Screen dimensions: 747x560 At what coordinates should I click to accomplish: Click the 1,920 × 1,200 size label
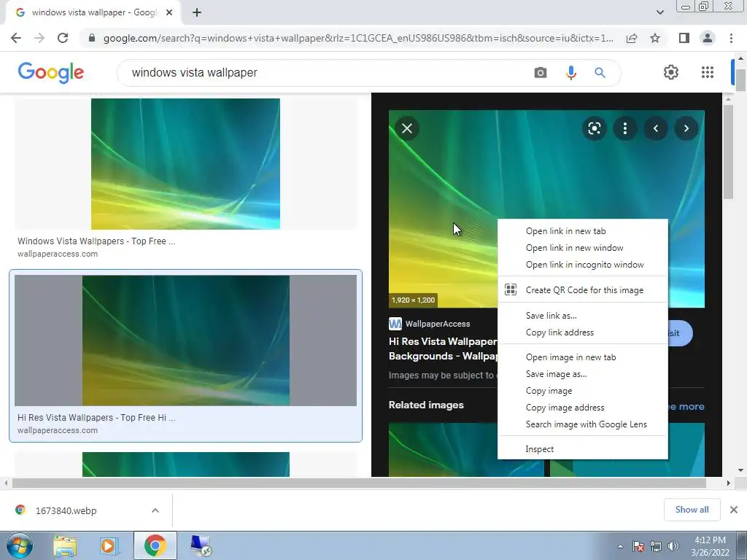(413, 300)
